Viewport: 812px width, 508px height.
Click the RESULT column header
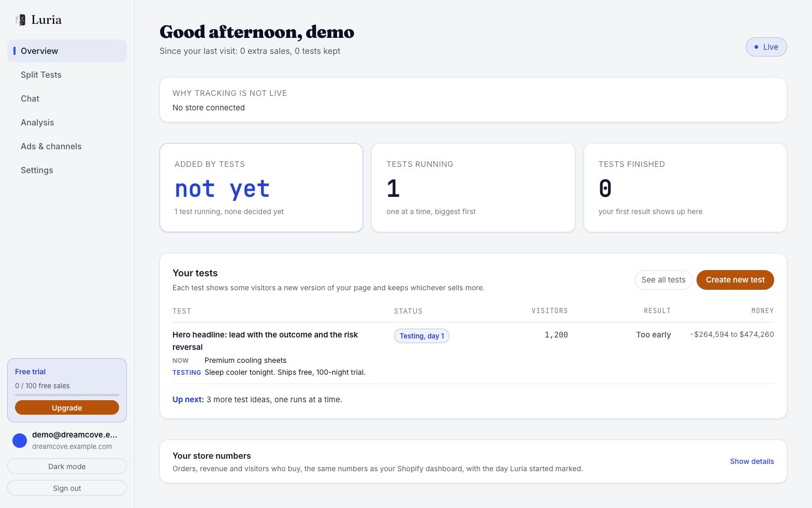tap(657, 311)
